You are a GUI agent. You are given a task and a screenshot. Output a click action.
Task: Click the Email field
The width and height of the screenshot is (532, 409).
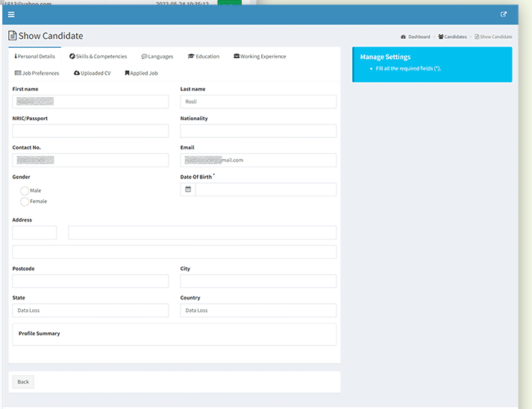(x=258, y=160)
